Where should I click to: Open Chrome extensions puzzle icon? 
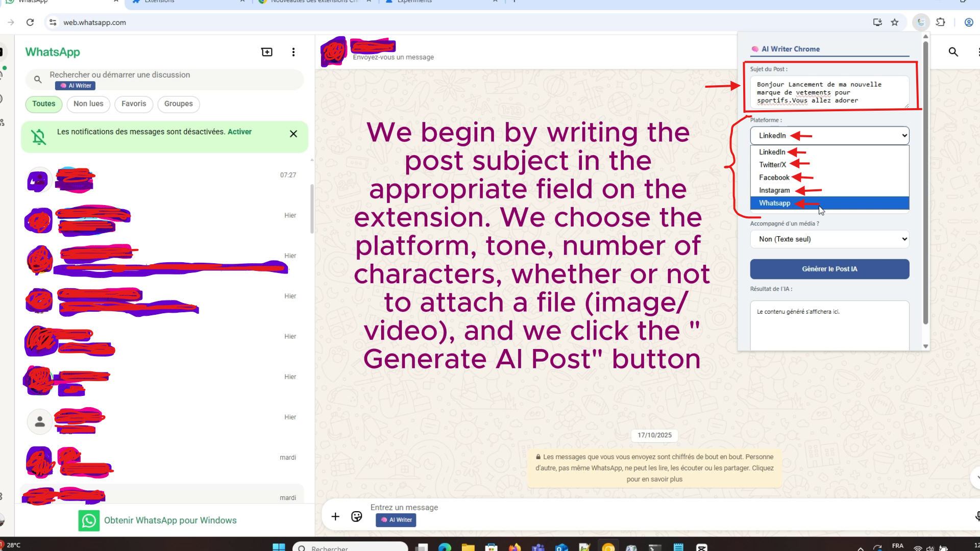click(940, 22)
